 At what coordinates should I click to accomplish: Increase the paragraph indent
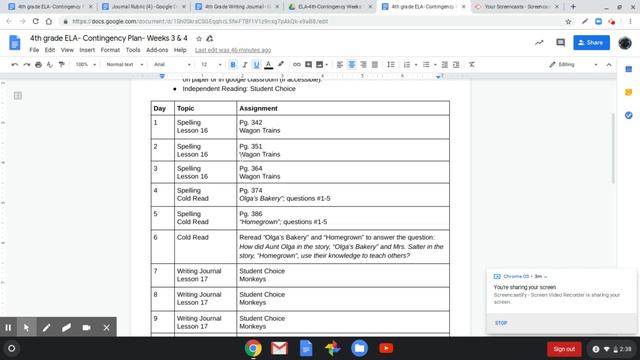click(456, 64)
